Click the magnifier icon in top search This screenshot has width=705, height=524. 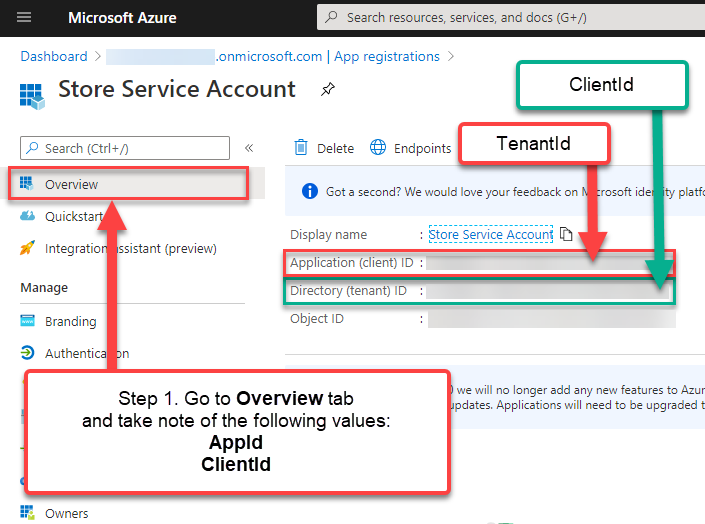pos(331,17)
